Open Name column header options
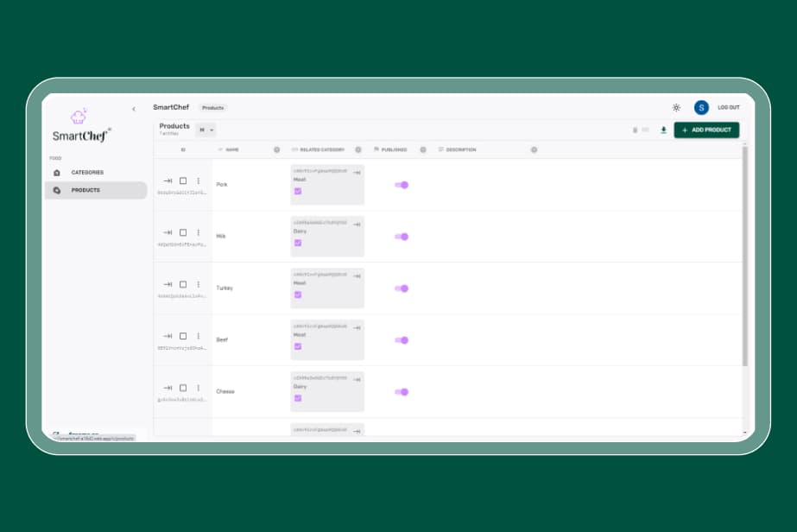Screen dimensions: 797x532 coord(276,150)
